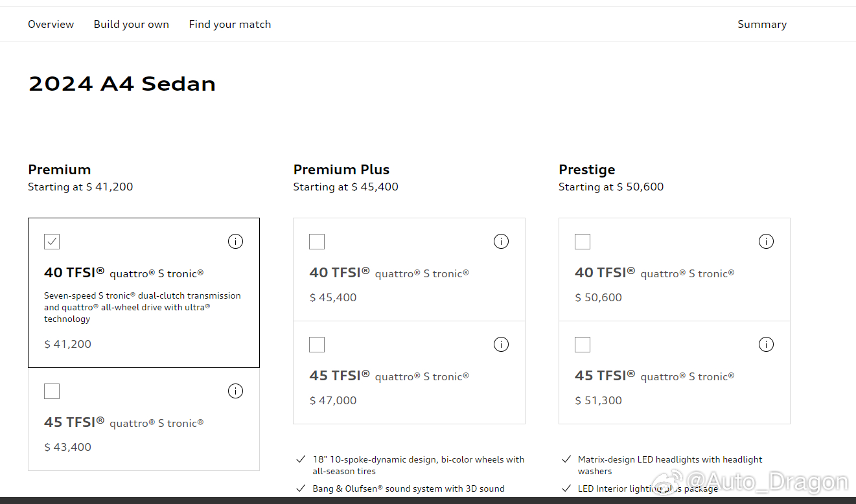
Task: Click the Premium Plus trim heading
Action: pyautogui.click(x=341, y=170)
